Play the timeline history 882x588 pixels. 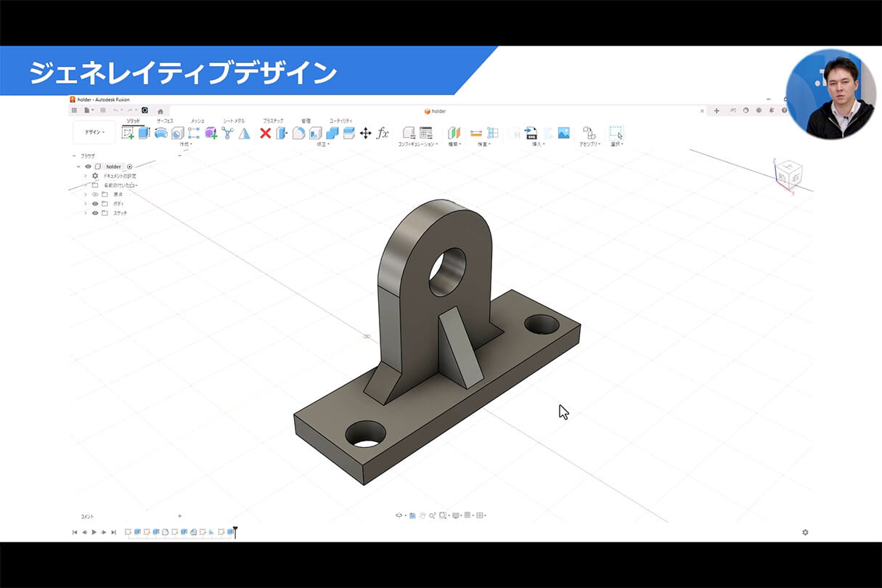94,532
